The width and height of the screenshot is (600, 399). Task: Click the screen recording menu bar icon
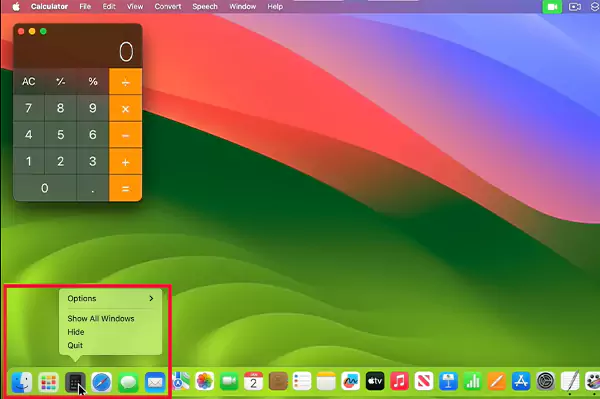(x=575, y=7)
